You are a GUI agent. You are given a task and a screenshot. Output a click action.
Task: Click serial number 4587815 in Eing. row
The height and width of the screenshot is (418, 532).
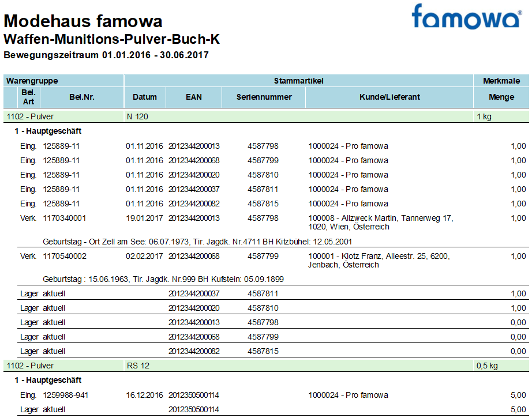263,204
